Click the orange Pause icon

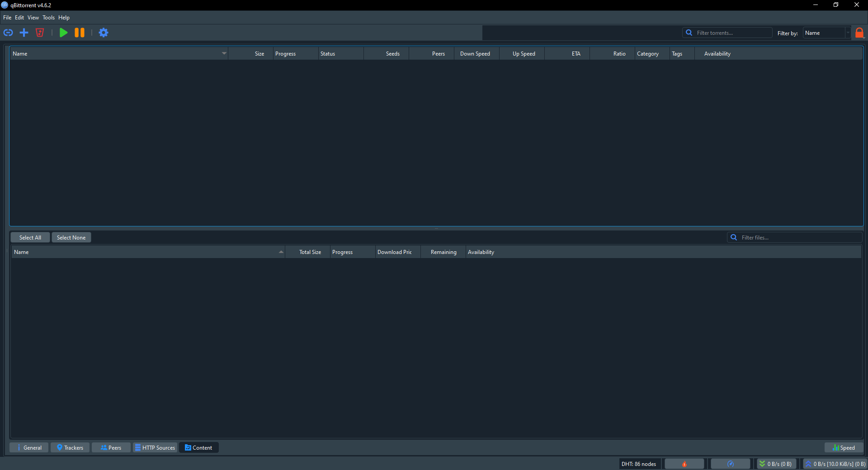pyautogui.click(x=80, y=33)
